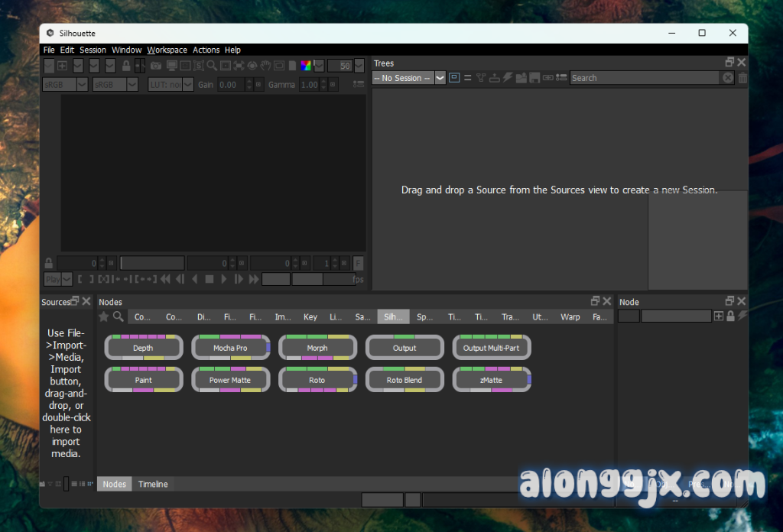Click the trash icon in Trees panel
Screen dimensions: 783x532
point(742,78)
